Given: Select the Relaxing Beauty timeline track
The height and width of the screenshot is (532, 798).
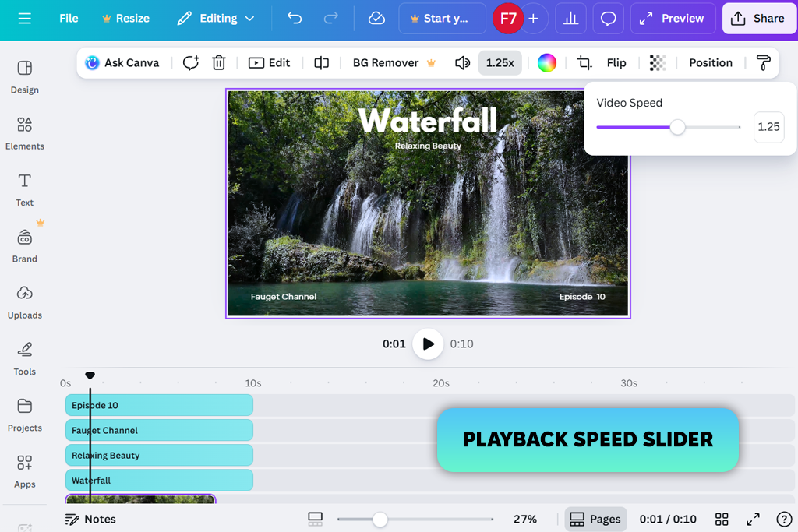Looking at the screenshot, I should (x=159, y=455).
